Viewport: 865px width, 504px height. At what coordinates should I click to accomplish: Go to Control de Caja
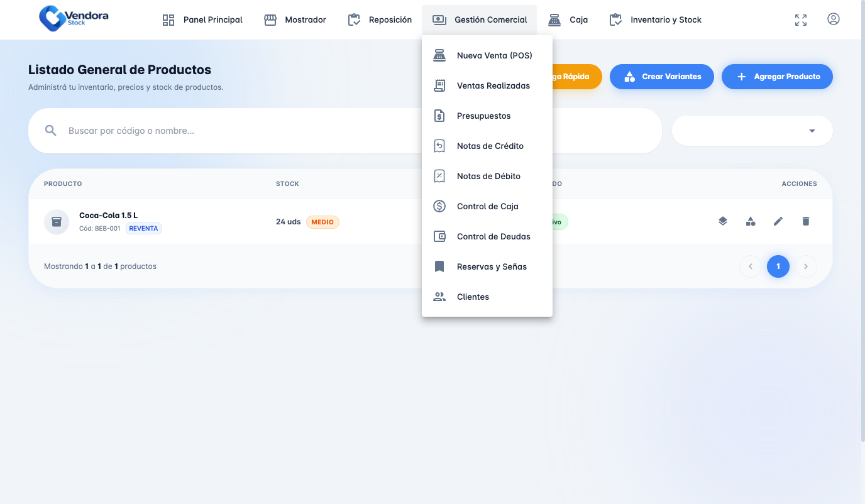pyautogui.click(x=487, y=206)
